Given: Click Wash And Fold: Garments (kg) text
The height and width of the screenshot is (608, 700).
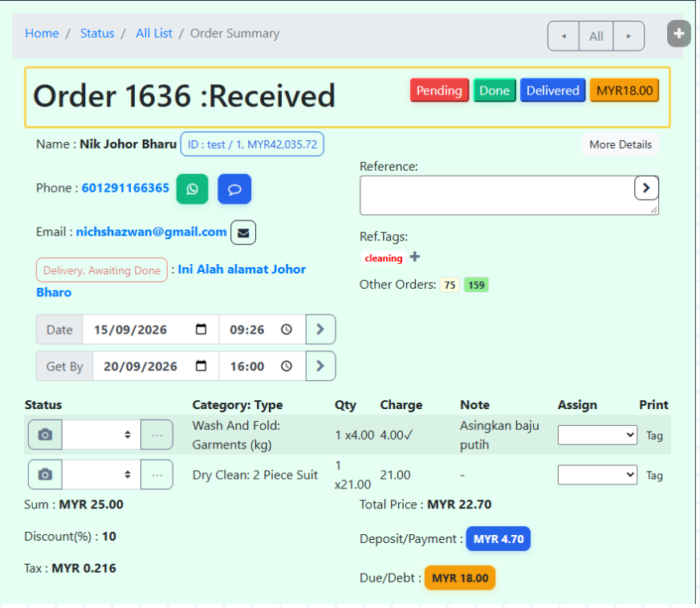Looking at the screenshot, I should coord(236,435).
